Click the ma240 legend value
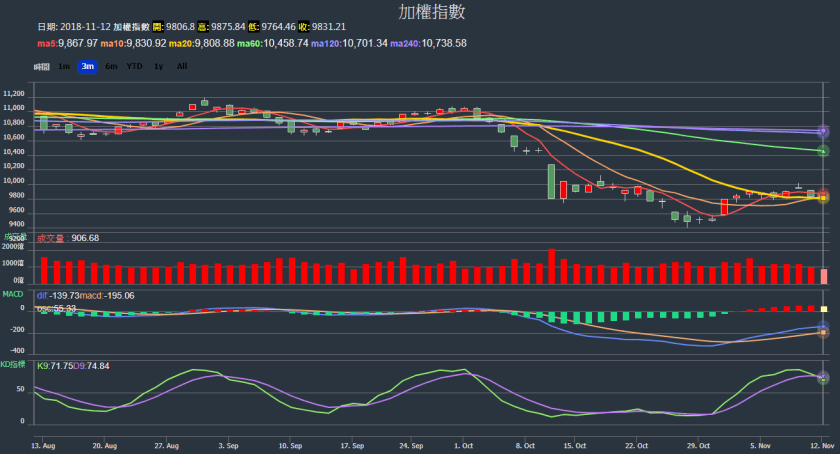Image resolution: width=840 pixels, height=454 pixels. (444, 44)
